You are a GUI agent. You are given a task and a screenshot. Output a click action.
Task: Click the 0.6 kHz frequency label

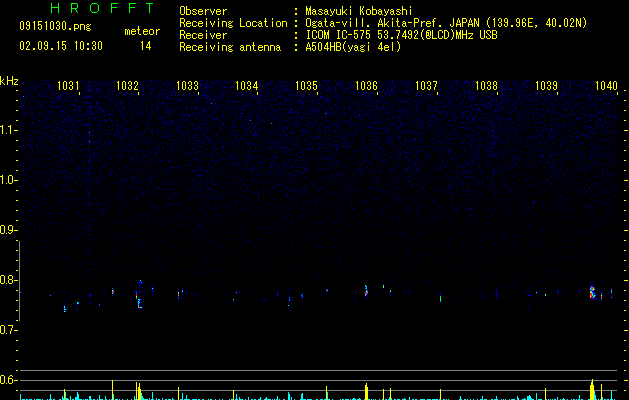(9, 380)
